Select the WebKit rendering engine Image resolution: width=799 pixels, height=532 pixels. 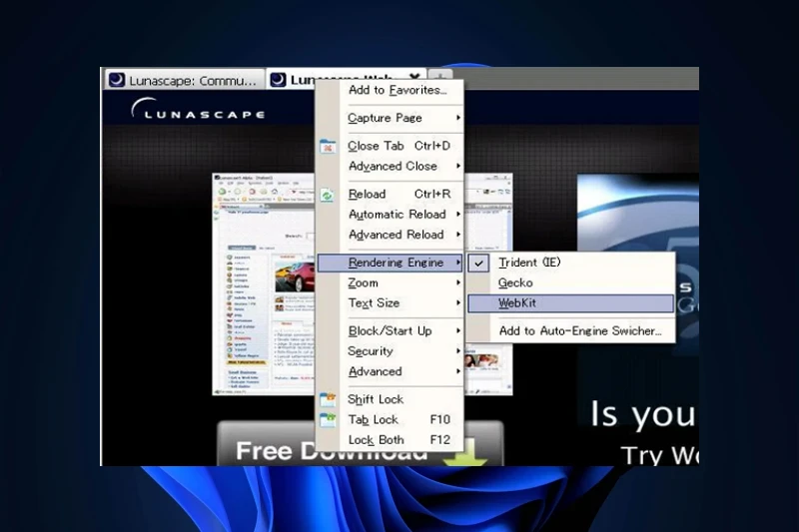pos(571,303)
